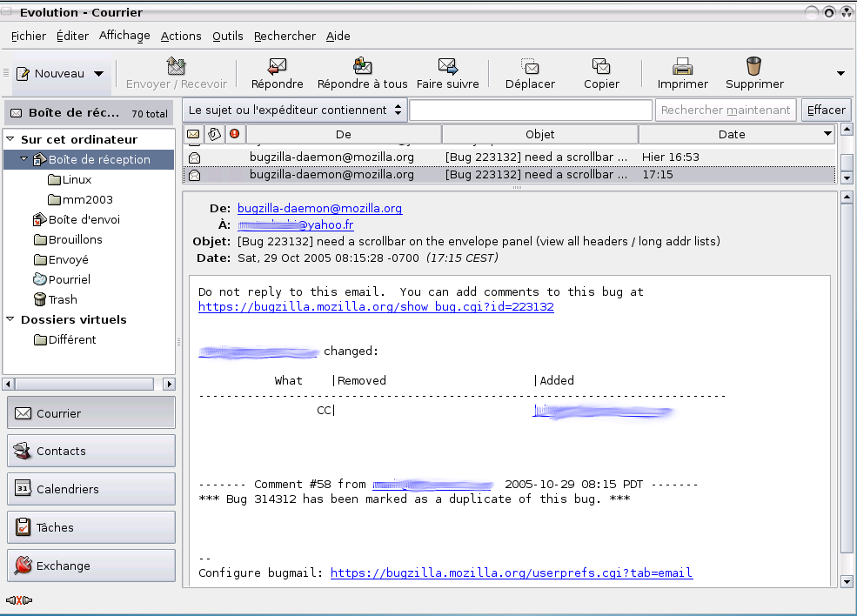The image size is (857, 616).
Task: Click the Effacer button
Action: tap(826, 110)
